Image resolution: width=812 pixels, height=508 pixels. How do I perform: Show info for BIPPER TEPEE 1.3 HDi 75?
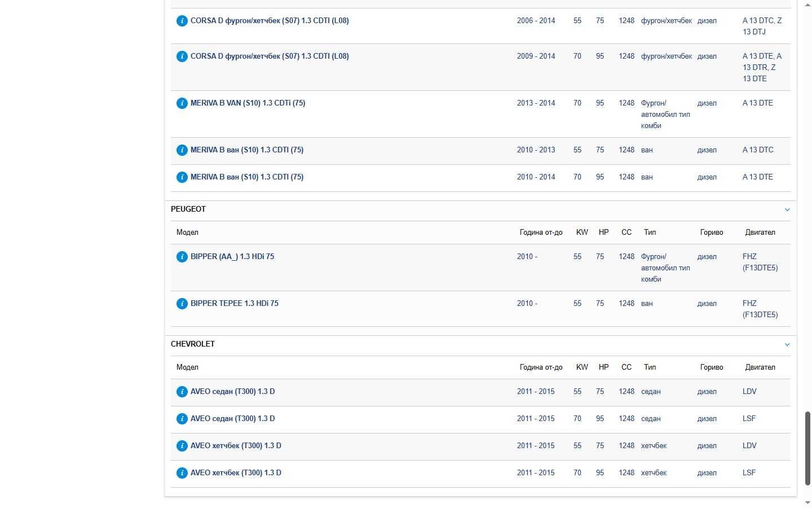(x=182, y=304)
